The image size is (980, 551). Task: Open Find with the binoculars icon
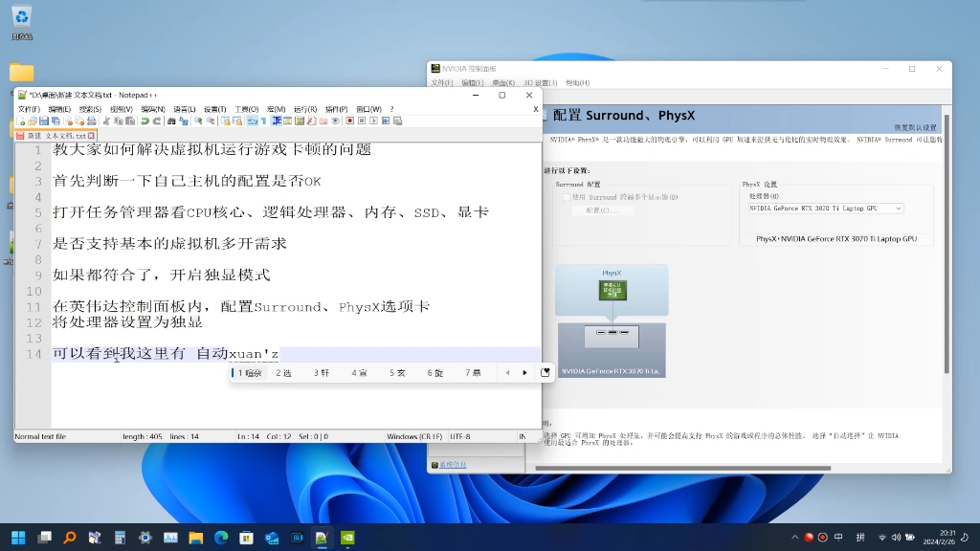click(171, 121)
